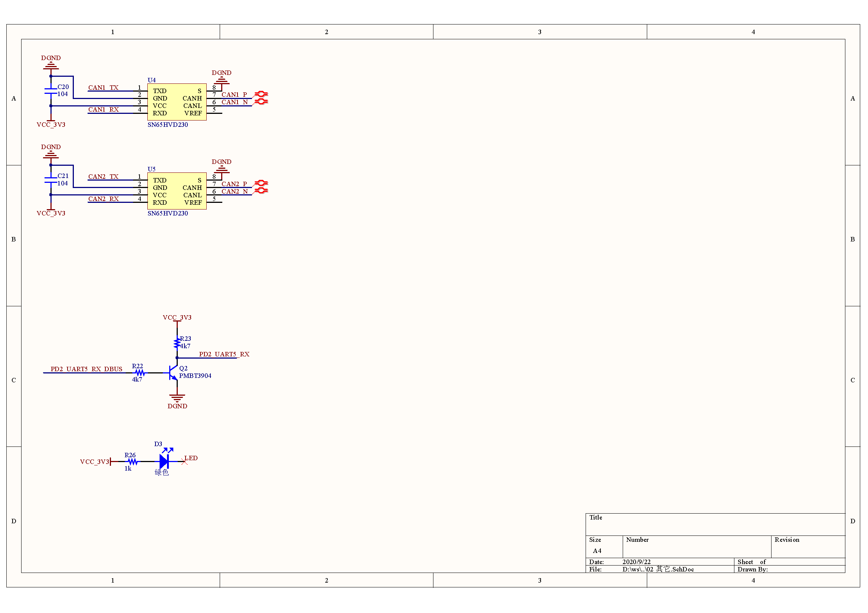Select the CAN2_N net label text

[235, 191]
